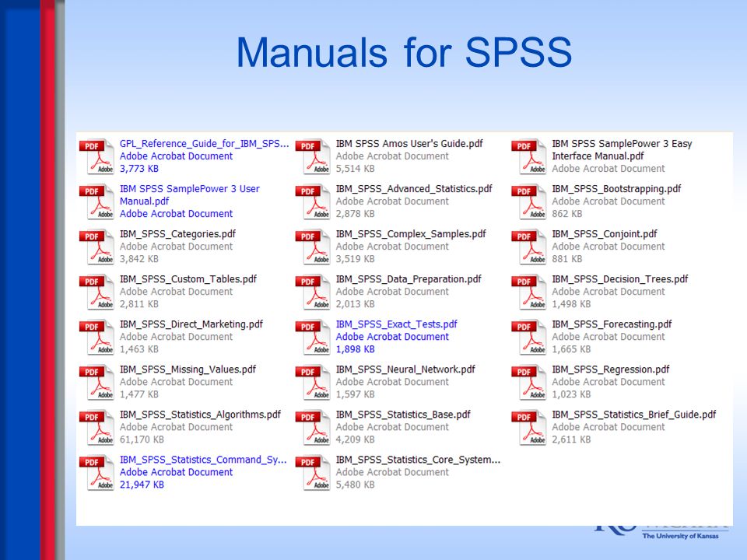Click file name IBM_SPSS_Forecasting.pdf
This screenshot has width=747, height=560.
(612, 324)
